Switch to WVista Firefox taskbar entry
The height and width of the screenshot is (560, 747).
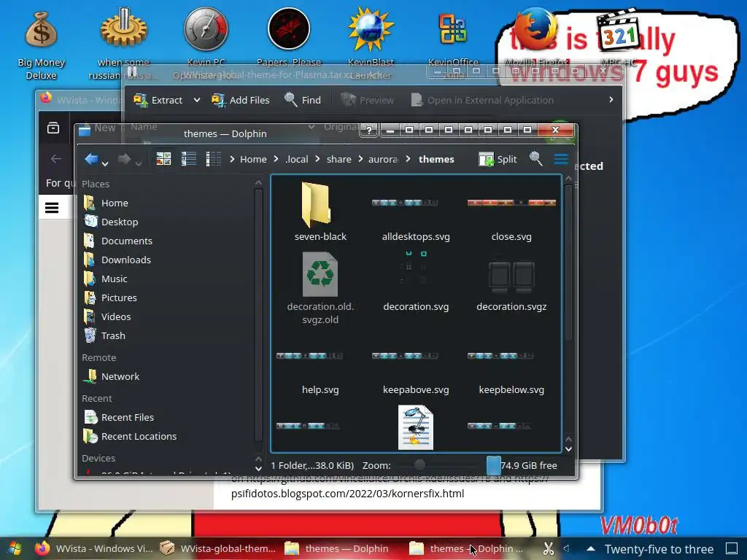pos(95,548)
